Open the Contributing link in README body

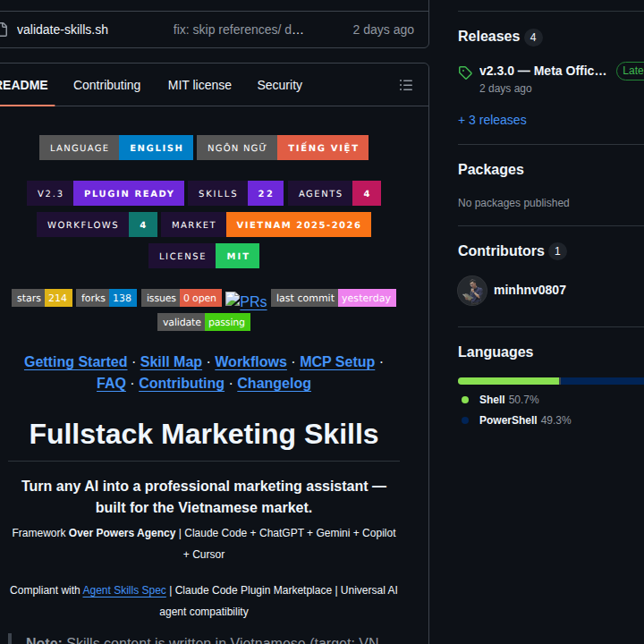[x=182, y=383]
